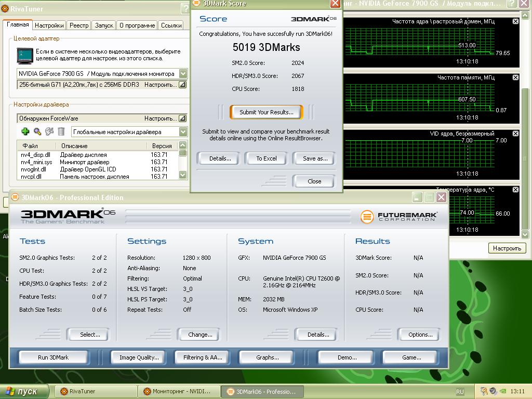Screen dimensions: 532x399
Task: Close the core temperature graph panel
Action: pos(515,190)
